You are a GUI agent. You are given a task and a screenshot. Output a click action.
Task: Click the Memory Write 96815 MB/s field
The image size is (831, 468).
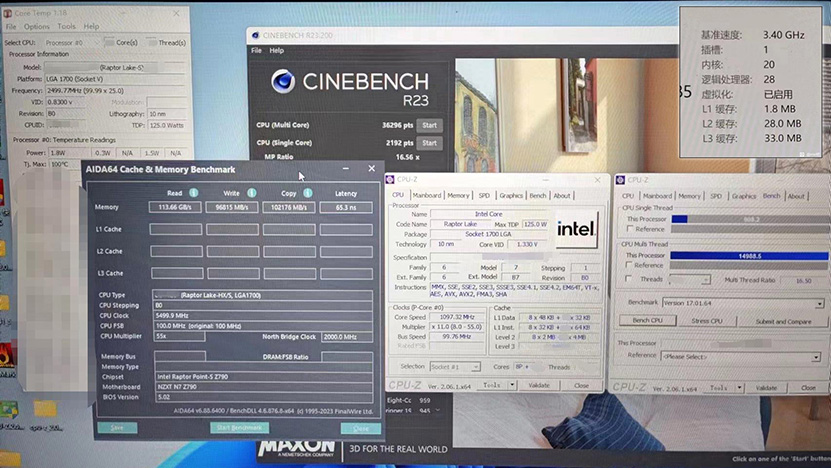pyautogui.click(x=232, y=207)
